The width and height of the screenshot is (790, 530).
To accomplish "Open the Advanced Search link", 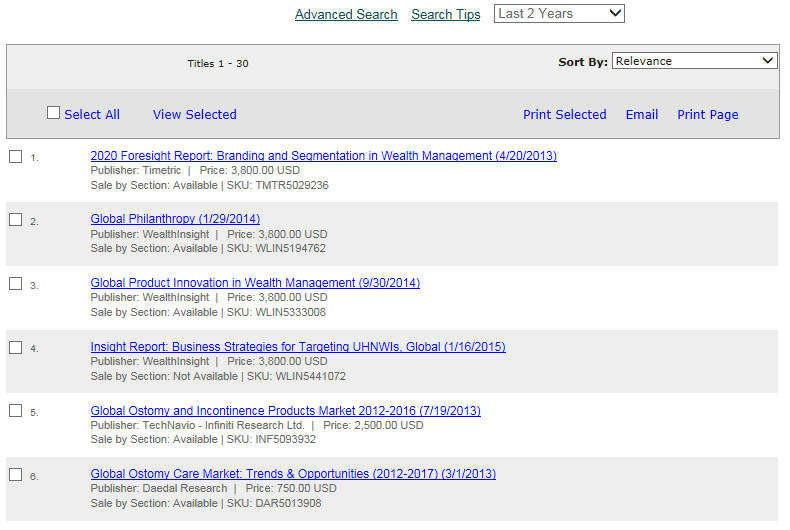I will (346, 15).
